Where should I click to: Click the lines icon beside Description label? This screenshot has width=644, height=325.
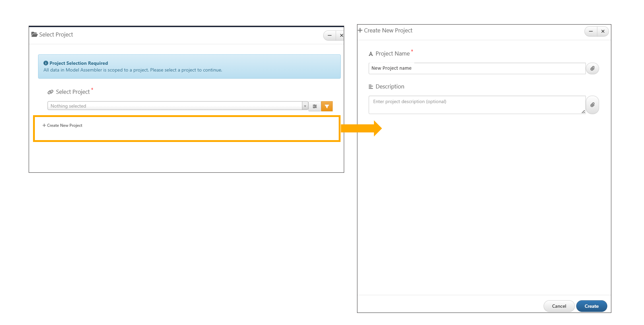click(371, 87)
